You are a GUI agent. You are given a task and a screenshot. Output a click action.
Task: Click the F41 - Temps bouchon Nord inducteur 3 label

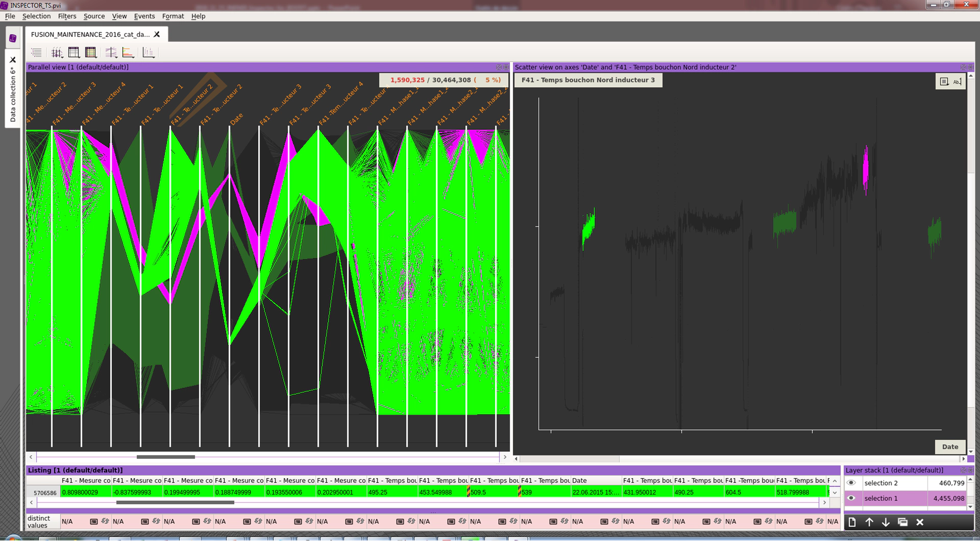click(x=588, y=80)
